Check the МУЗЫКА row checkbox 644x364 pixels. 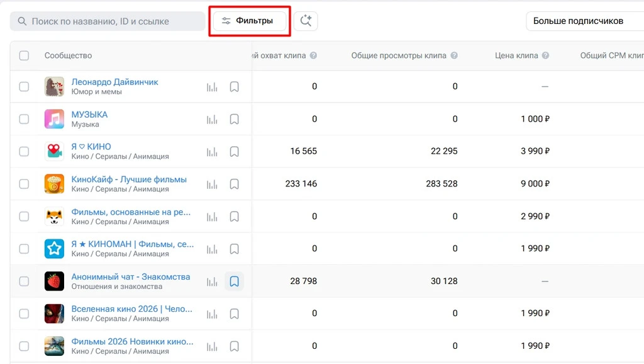25,119
